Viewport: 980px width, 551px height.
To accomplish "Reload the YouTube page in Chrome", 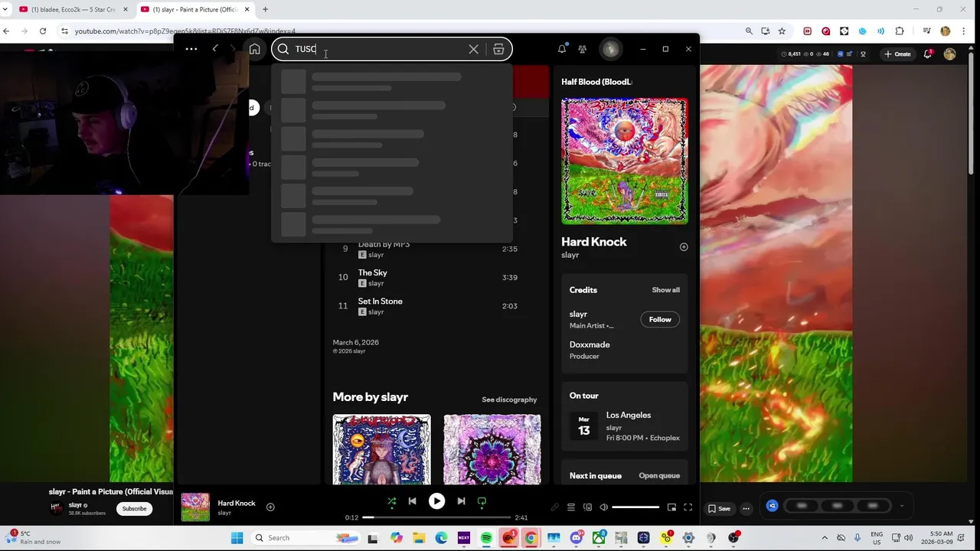I will (x=43, y=31).
